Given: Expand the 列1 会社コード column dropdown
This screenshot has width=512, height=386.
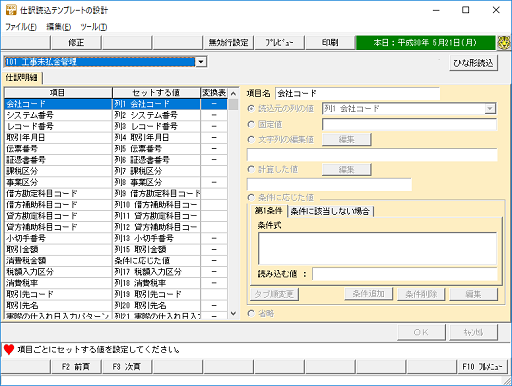Looking at the screenshot, I should [490, 108].
